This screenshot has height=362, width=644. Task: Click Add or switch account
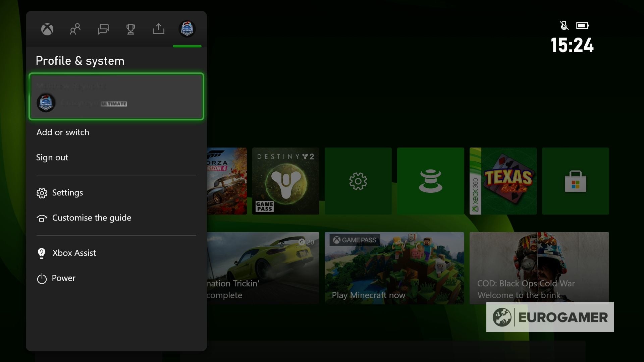tap(62, 132)
